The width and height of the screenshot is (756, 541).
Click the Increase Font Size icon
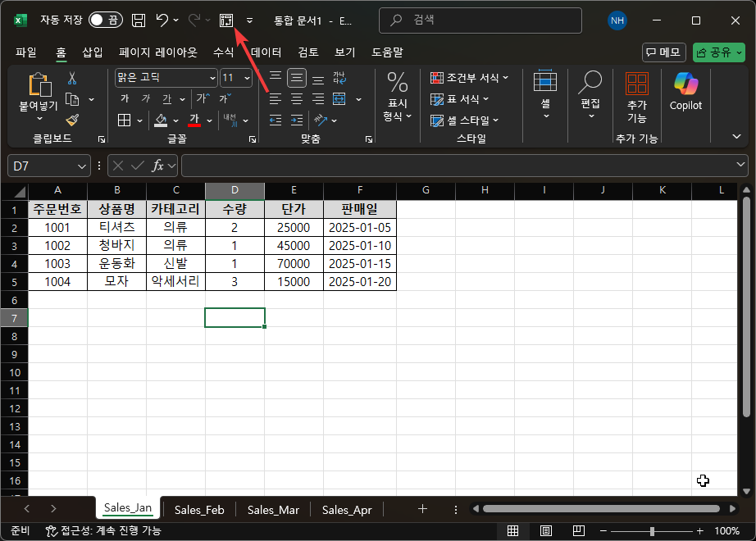[203, 99]
